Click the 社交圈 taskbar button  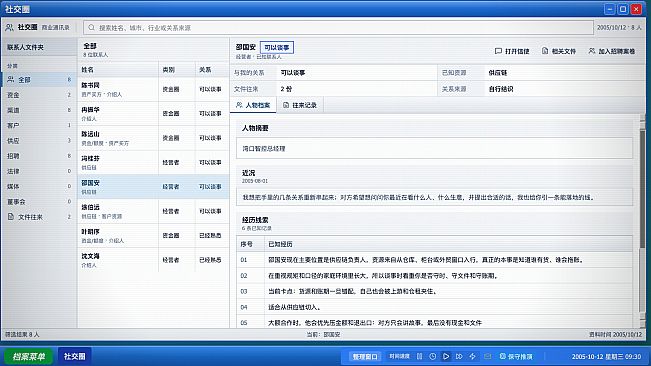(74, 356)
